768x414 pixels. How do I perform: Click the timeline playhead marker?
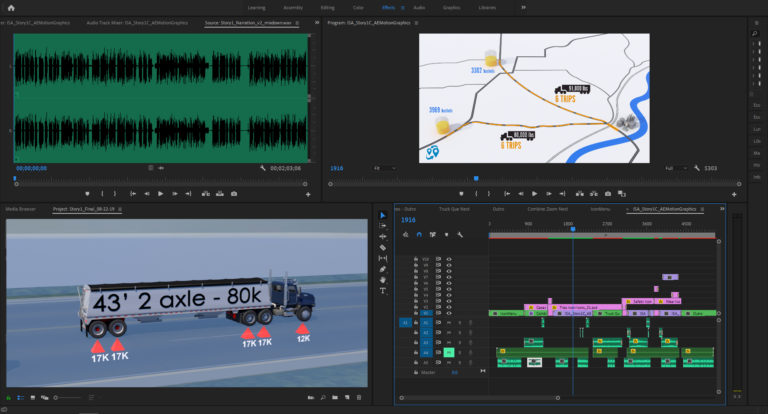[572, 229]
